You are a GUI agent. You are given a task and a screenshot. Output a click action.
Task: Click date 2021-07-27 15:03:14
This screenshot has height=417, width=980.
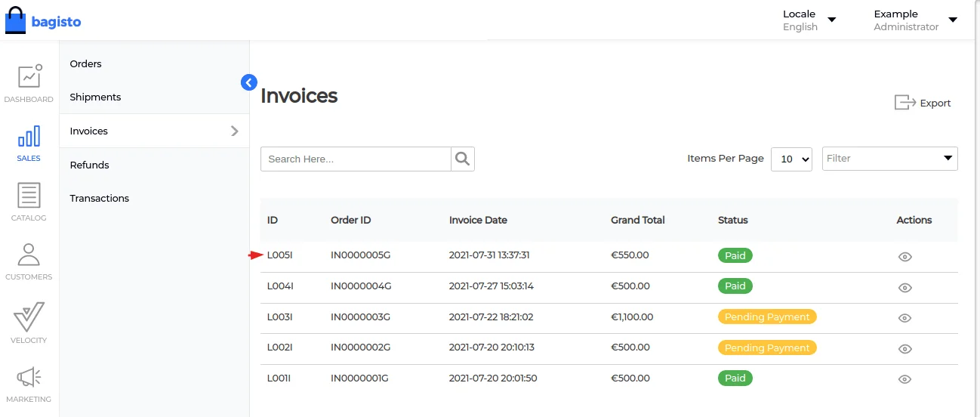[x=492, y=286]
